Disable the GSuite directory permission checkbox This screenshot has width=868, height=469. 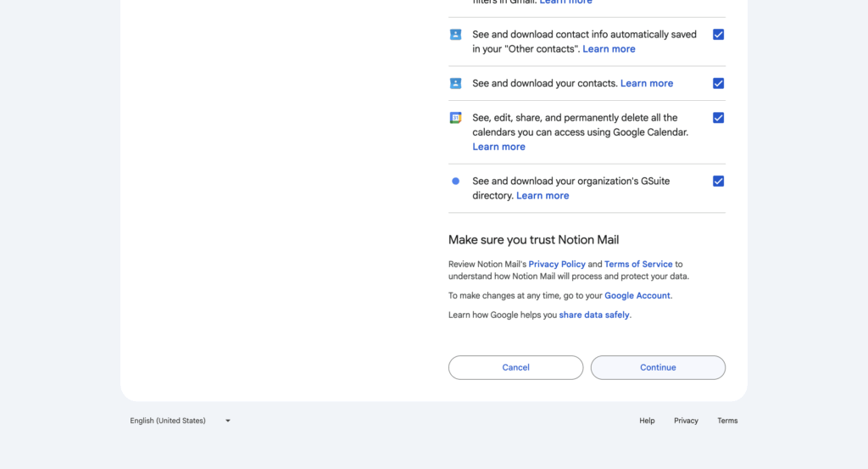pos(718,181)
